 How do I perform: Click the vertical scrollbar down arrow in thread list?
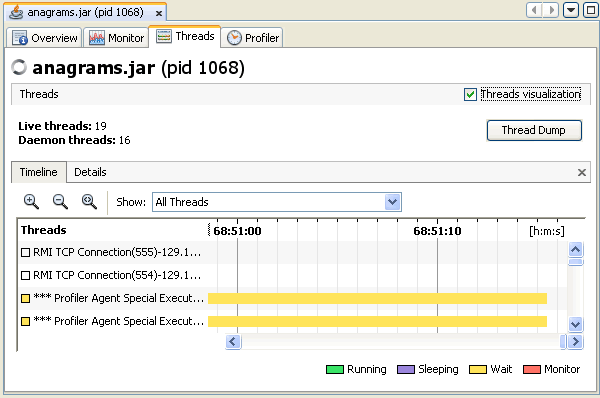tap(576, 325)
